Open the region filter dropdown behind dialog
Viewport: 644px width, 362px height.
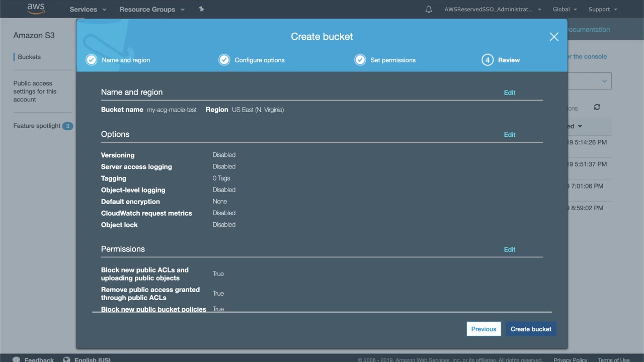(x=590, y=81)
